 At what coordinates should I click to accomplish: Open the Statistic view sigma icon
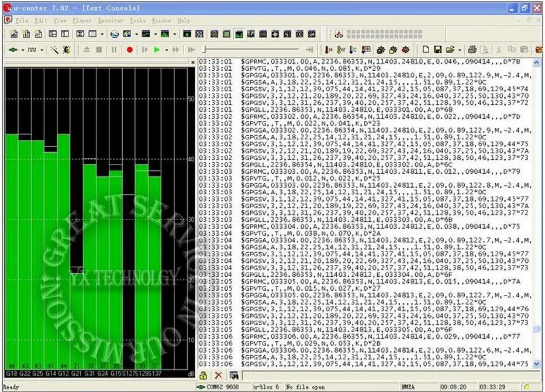pyautogui.click(x=80, y=34)
